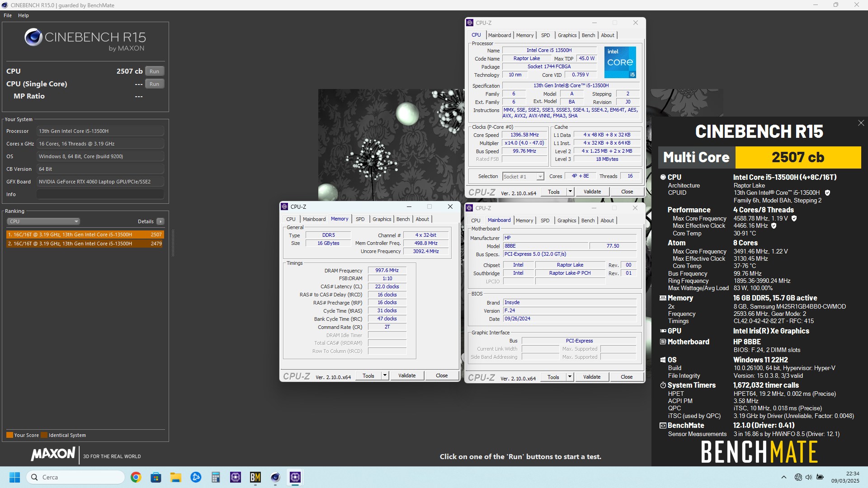
Task: Click the CPU-Z icon in top CPU window title bar
Action: 470,23
